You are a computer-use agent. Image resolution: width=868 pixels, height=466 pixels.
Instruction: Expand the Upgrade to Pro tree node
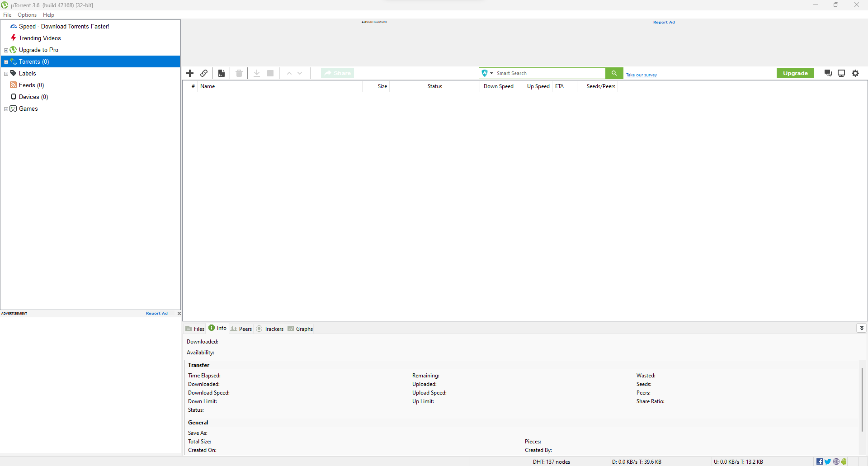(6, 50)
